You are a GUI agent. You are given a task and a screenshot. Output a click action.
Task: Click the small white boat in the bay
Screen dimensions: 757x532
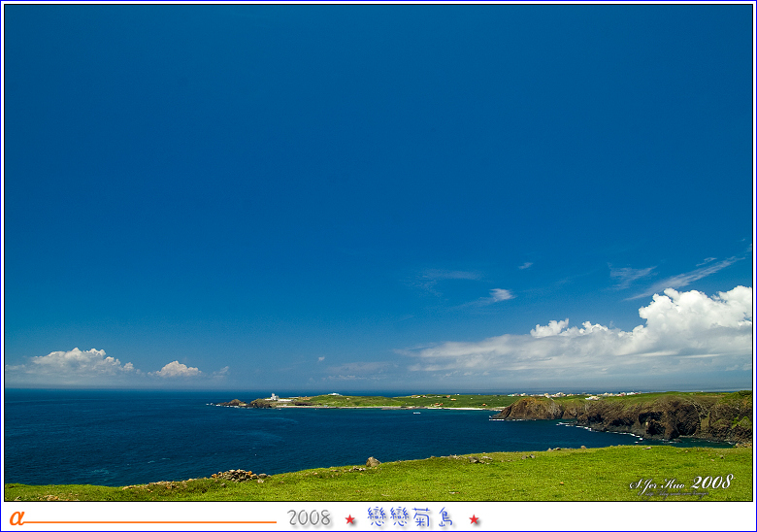(417, 412)
